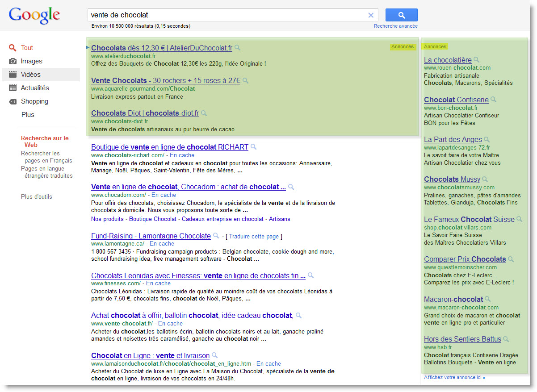Clear the search box with the X icon
Viewport: 537px width, 392px height.
(x=371, y=15)
